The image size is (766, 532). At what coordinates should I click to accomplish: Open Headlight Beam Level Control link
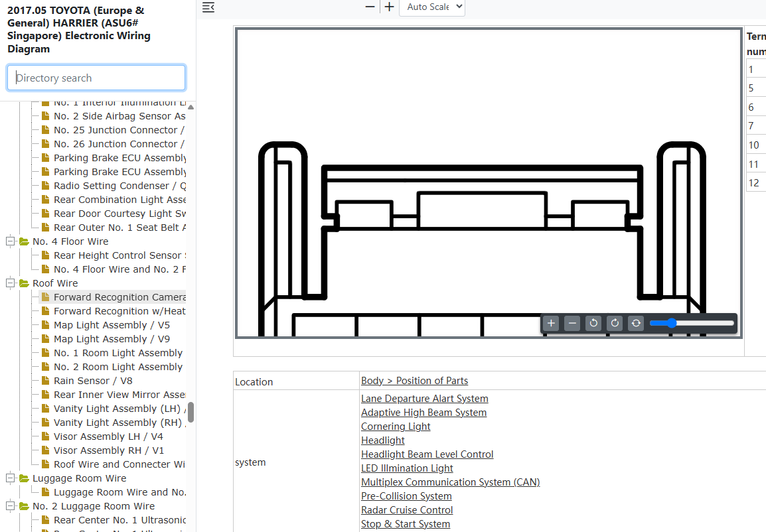point(427,454)
